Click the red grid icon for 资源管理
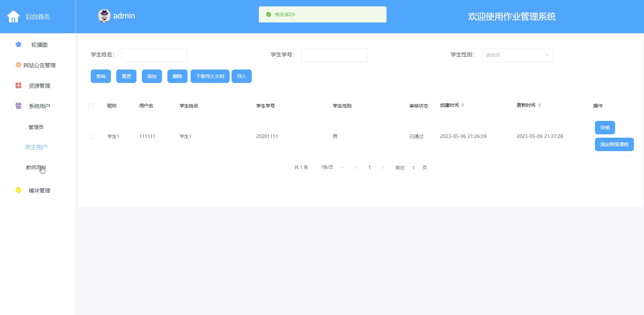644x315 pixels. (x=18, y=86)
